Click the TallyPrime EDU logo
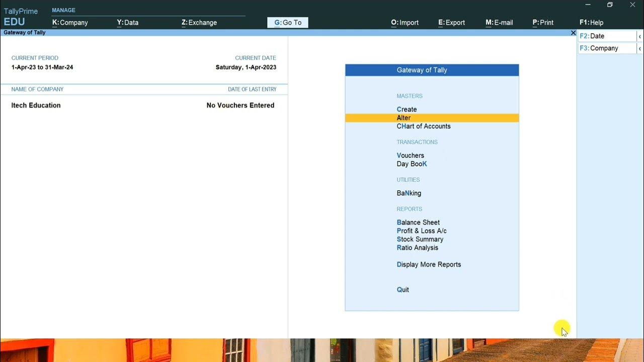The image size is (644, 362). (x=21, y=17)
